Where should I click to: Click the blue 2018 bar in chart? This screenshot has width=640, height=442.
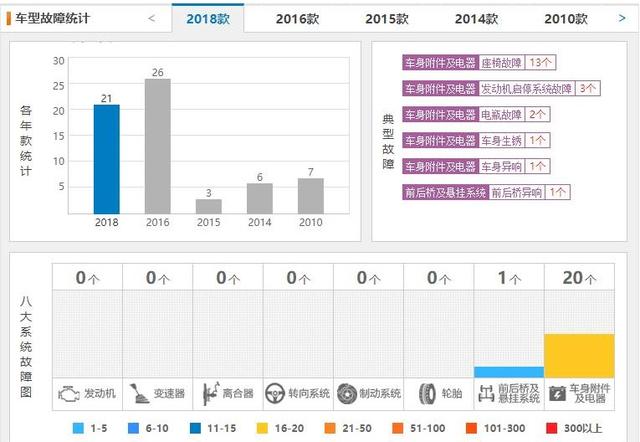[107, 159]
